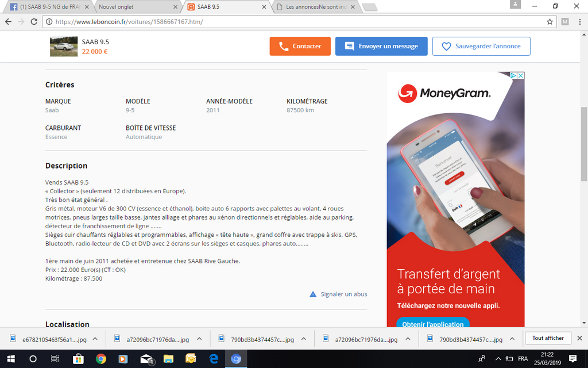Open the clock showing 21:22
Viewport: 588px width, 368px height.
click(x=547, y=359)
